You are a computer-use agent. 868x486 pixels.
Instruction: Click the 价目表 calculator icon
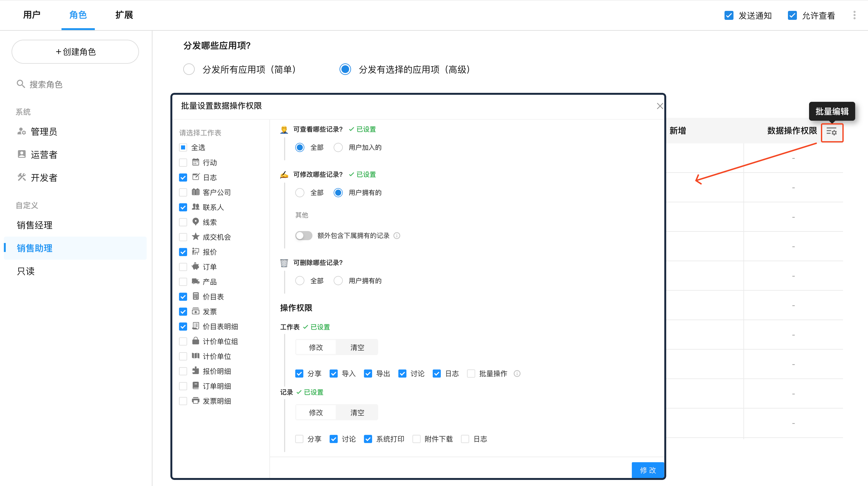195,296
